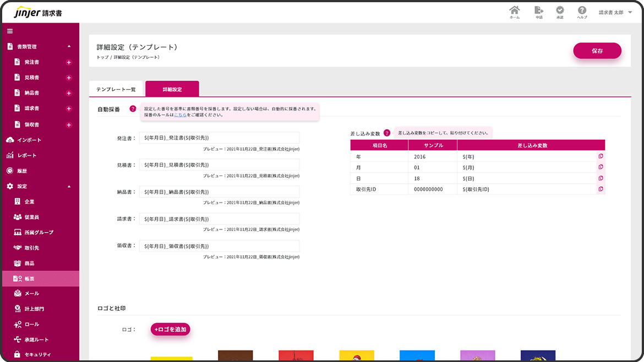Viewport: 644px width, 362px height.
Task: Copy the ${年} merge variable
Action: [601, 156]
